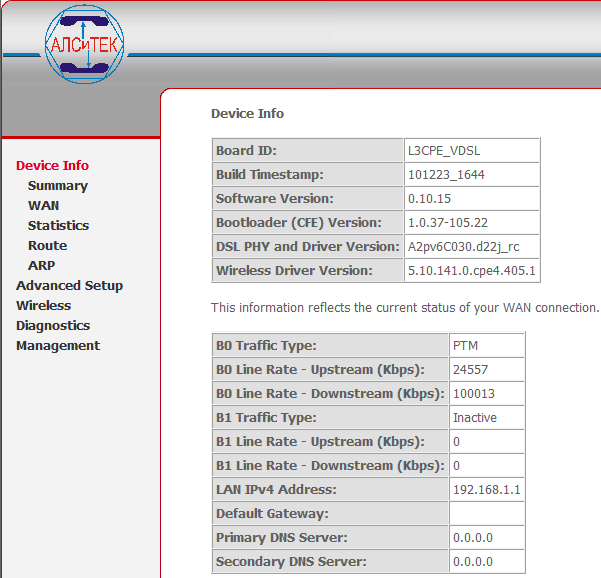Select the Primary DNS Server value
601x578 pixels.
tap(473, 538)
